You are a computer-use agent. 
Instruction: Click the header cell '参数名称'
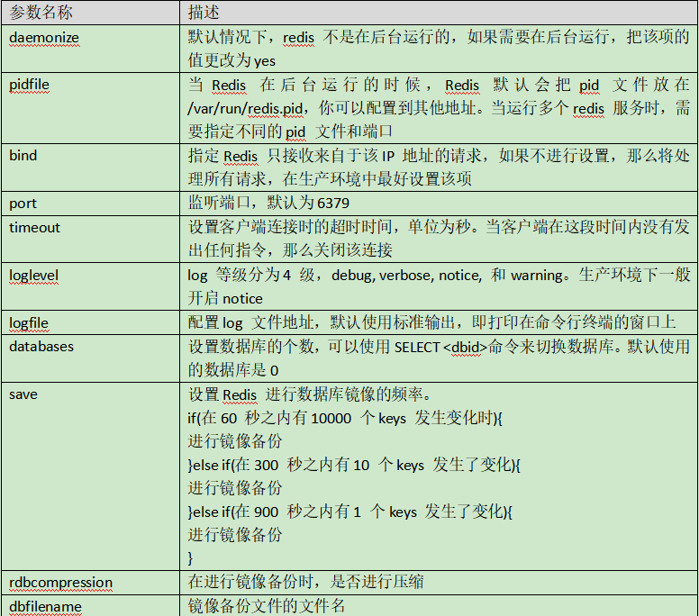click(90, 13)
